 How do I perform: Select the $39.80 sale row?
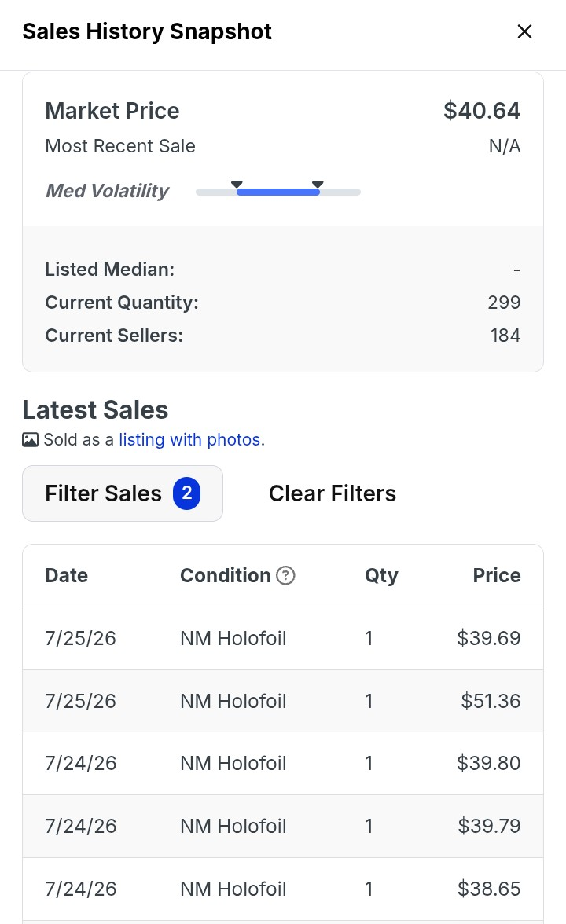pos(283,764)
